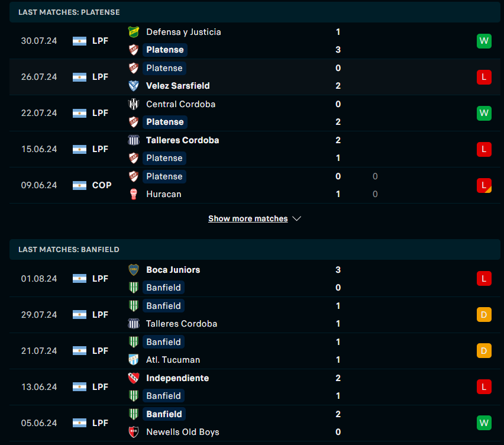Open the Newells Old Boys team name
This screenshot has width=504, height=445.
(x=183, y=432)
